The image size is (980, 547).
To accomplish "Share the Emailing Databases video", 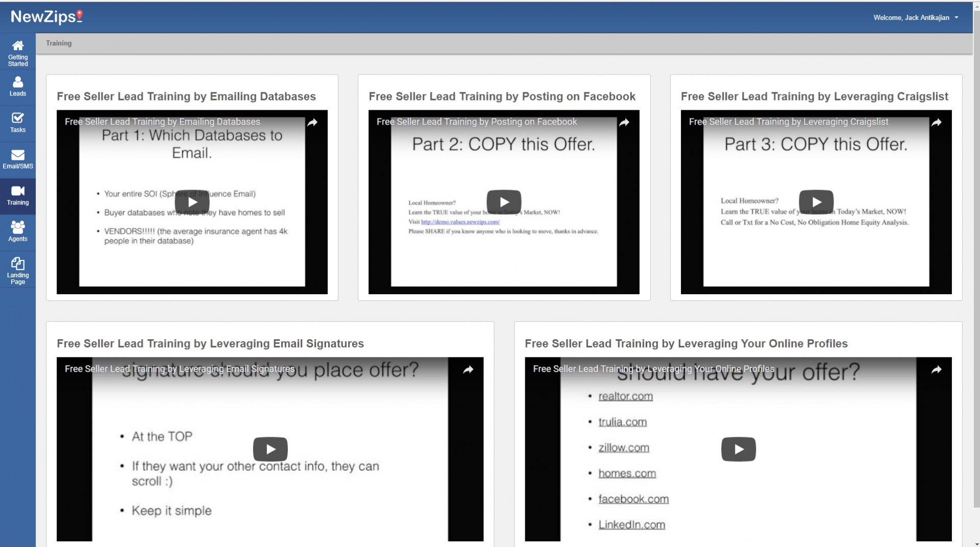I will [x=312, y=123].
